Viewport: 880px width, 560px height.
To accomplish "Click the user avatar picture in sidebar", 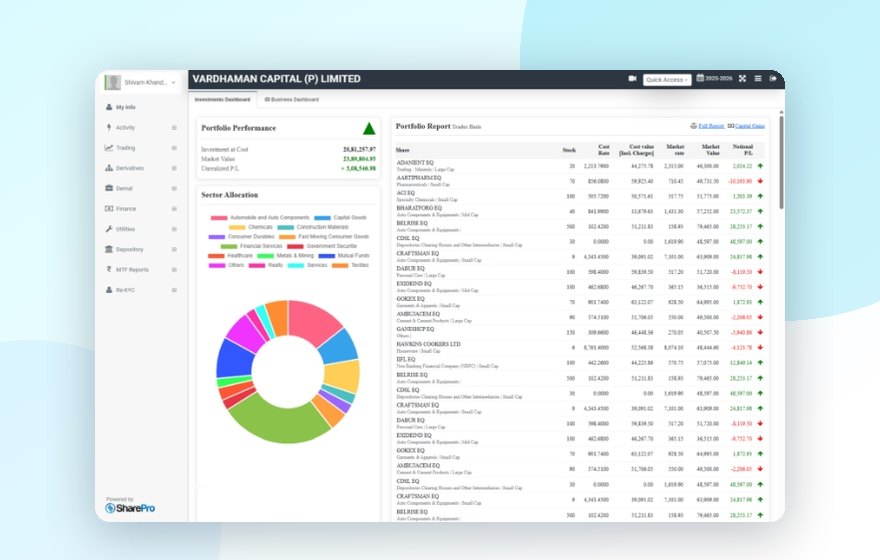I will coord(113,82).
